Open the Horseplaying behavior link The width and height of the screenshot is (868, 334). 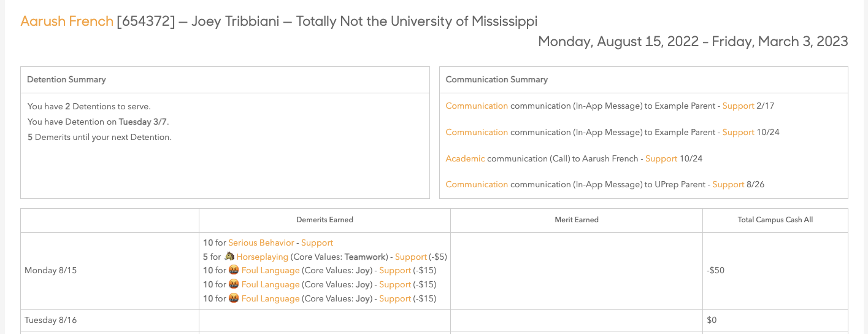pos(262,257)
